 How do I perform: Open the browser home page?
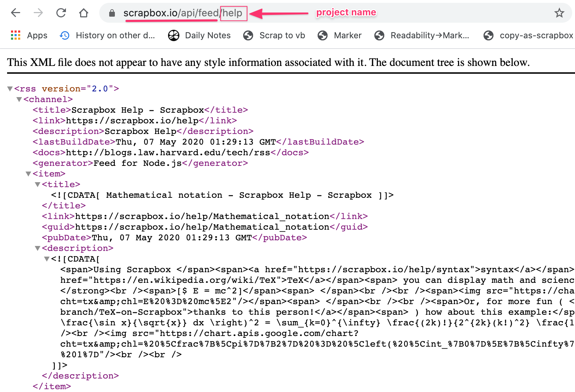point(84,13)
